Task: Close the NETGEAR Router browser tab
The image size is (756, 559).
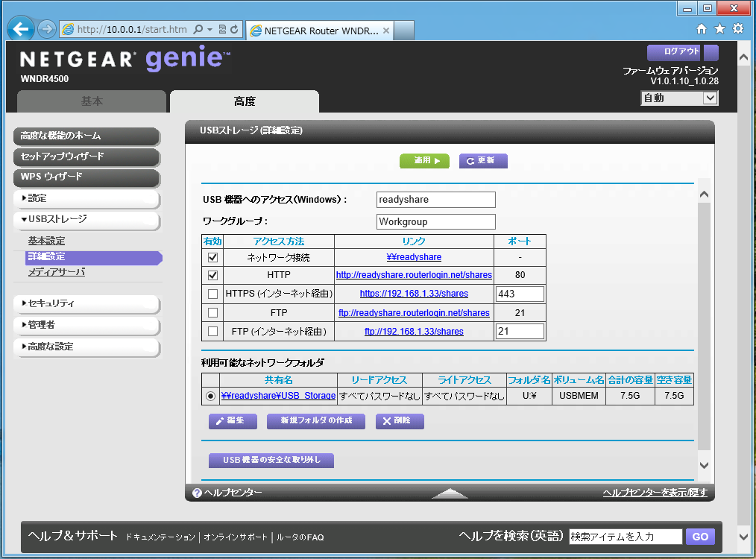Action: (386, 31)
